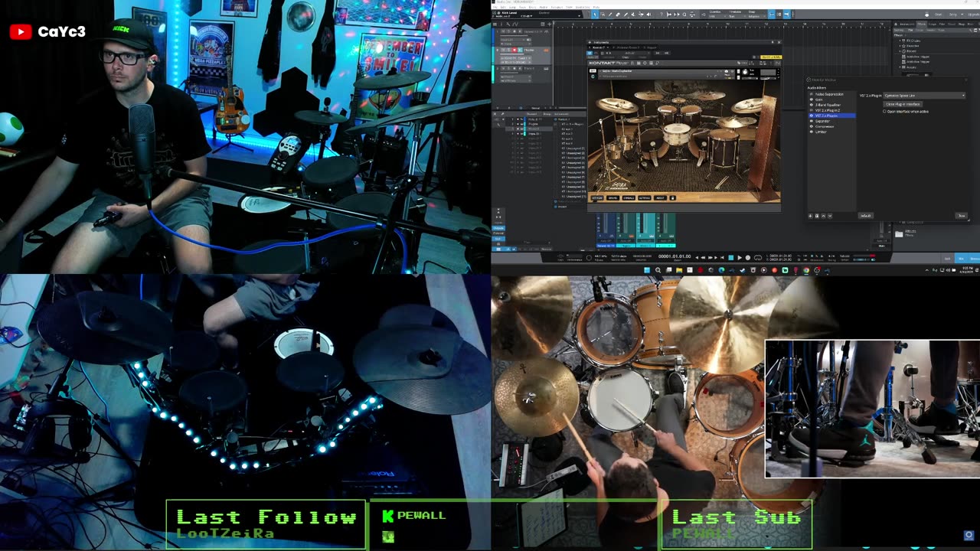Open File Explorer from taskbar
980x551 pixels.
tap(679, 270)
